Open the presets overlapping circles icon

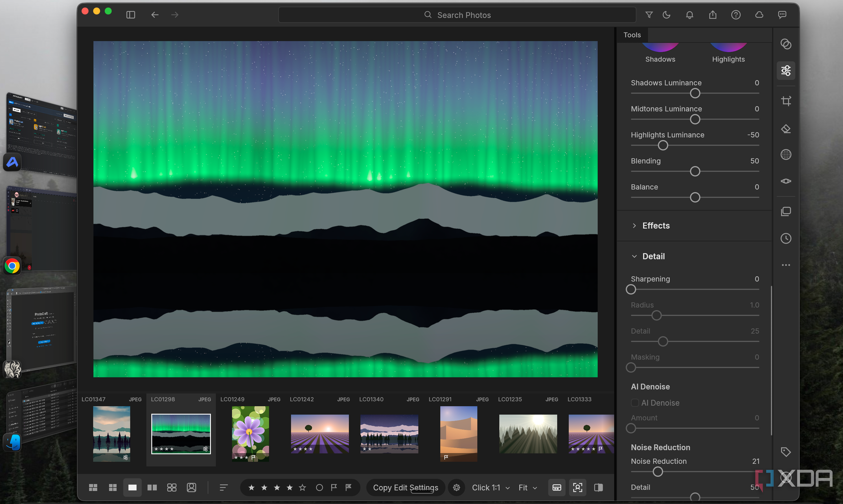pyautogui.click(x=786, y=44)
